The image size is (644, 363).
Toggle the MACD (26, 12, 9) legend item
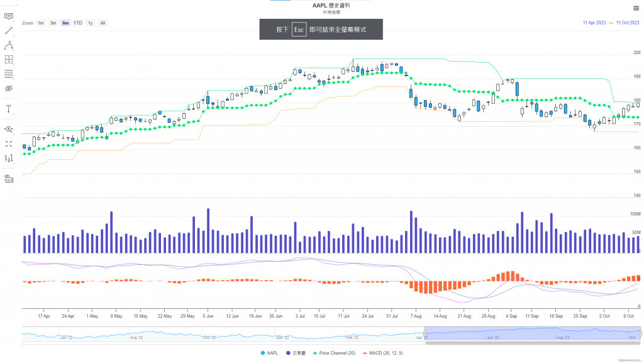pyautogui.click(x=382, y=353)
